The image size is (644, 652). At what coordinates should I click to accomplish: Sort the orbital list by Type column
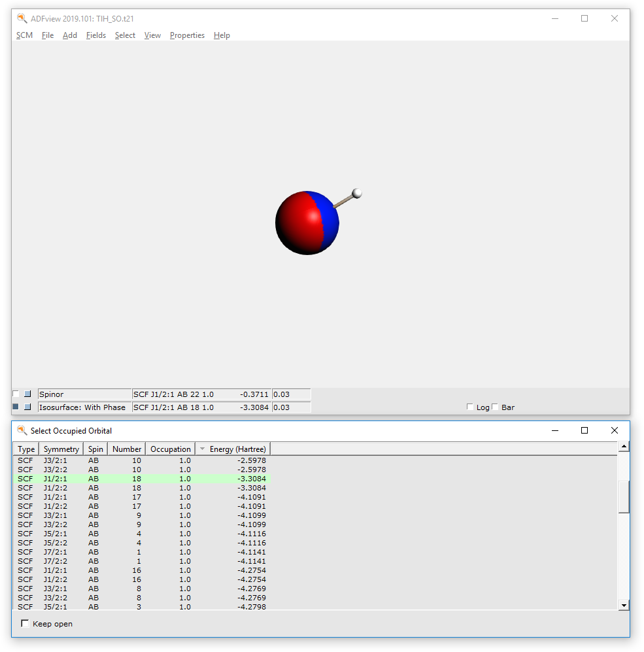(x=25, y=449)
